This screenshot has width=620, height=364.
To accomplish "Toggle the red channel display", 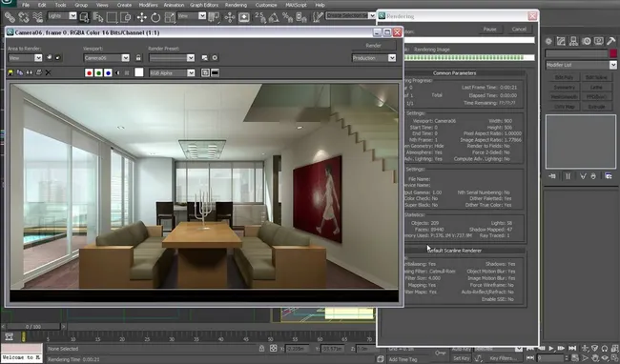I will tap(89, 73).
